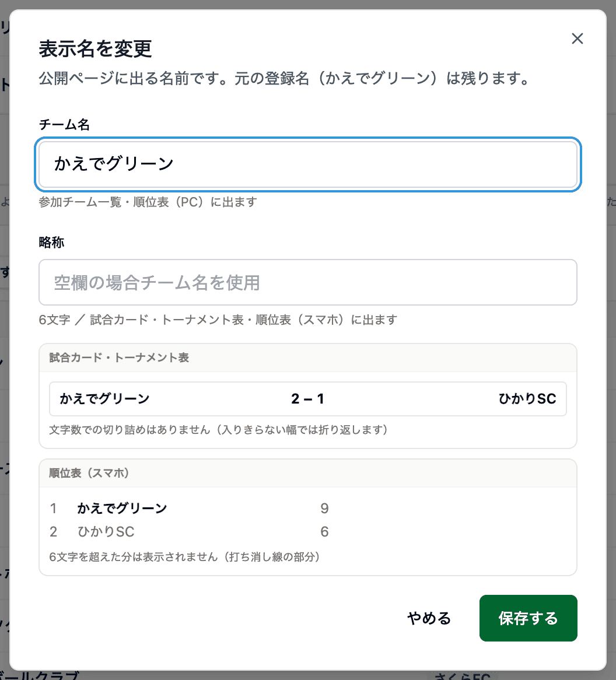Close the 表示名を変更 dialog with X
The width and height of the screenshot is (616, 680).
(577, 38)
